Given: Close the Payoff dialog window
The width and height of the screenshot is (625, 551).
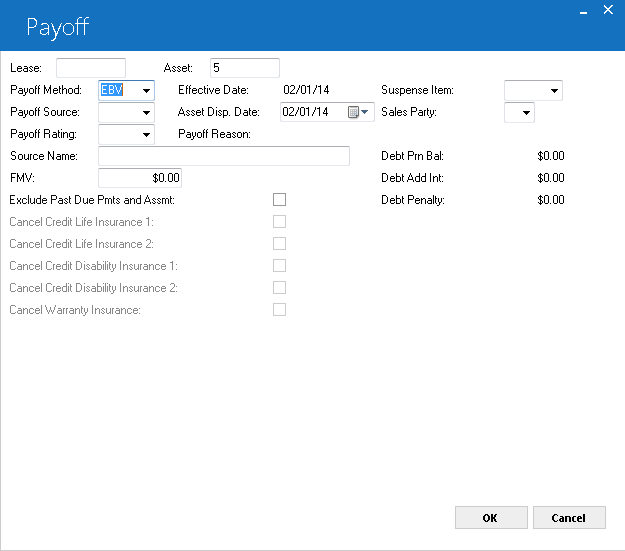Looking at the screenshot, I should click(608, 10).
